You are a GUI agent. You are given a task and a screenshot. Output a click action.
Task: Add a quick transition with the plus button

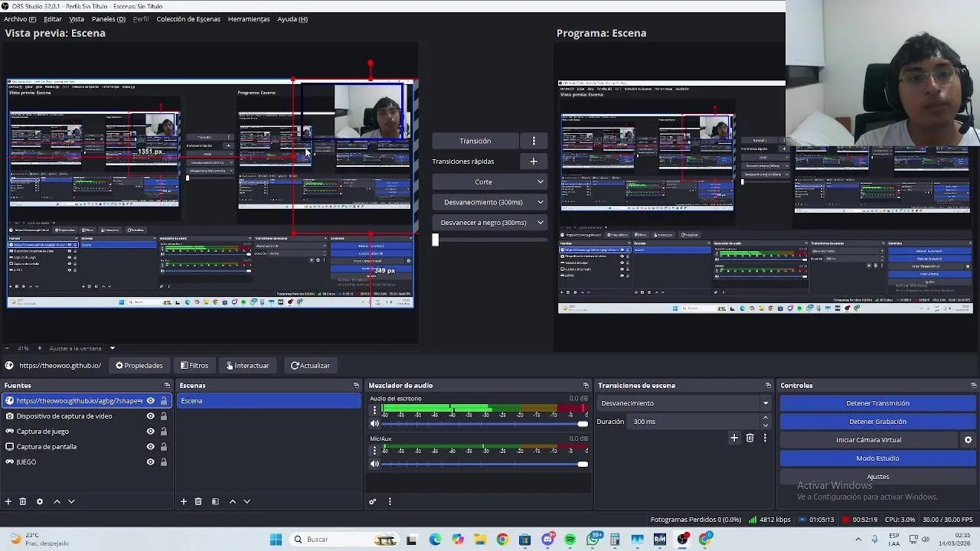pos(534,161)
